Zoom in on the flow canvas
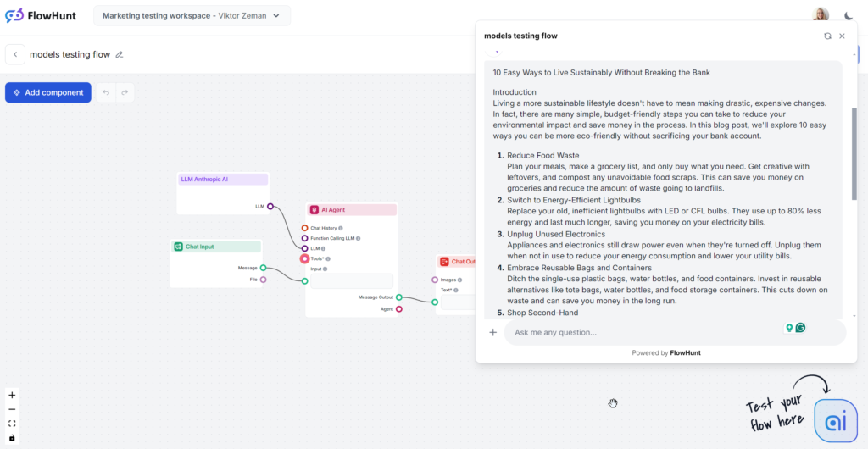The height and width of the screenshot is (449, 868). [x=12, y=395]
